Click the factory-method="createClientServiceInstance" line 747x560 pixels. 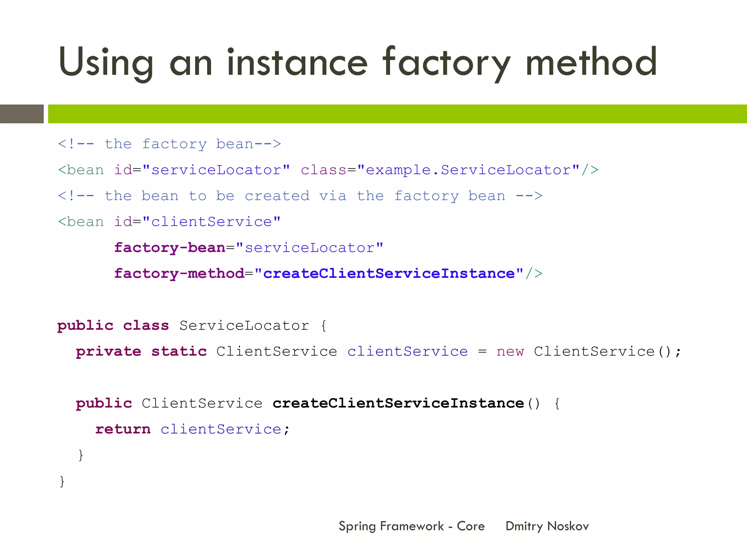click(x=328, y=274)
